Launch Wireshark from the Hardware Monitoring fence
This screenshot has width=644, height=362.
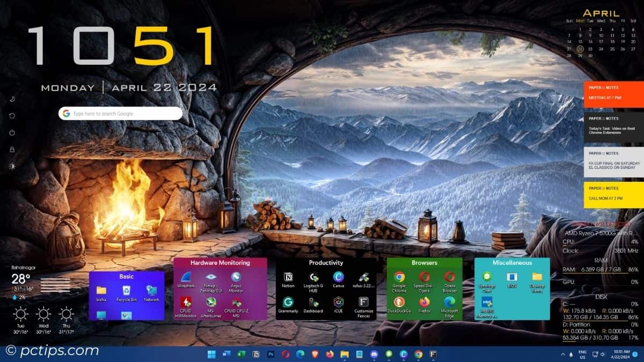[186, 277]
